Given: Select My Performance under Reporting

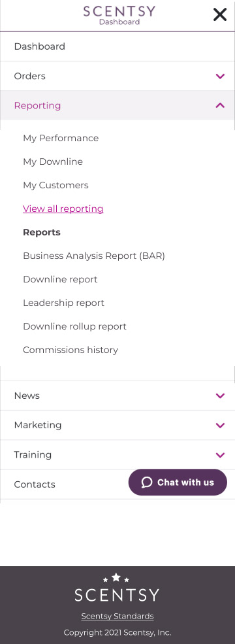Looking at the screenshot, I should pyautogui.click(x=61, y=139).
